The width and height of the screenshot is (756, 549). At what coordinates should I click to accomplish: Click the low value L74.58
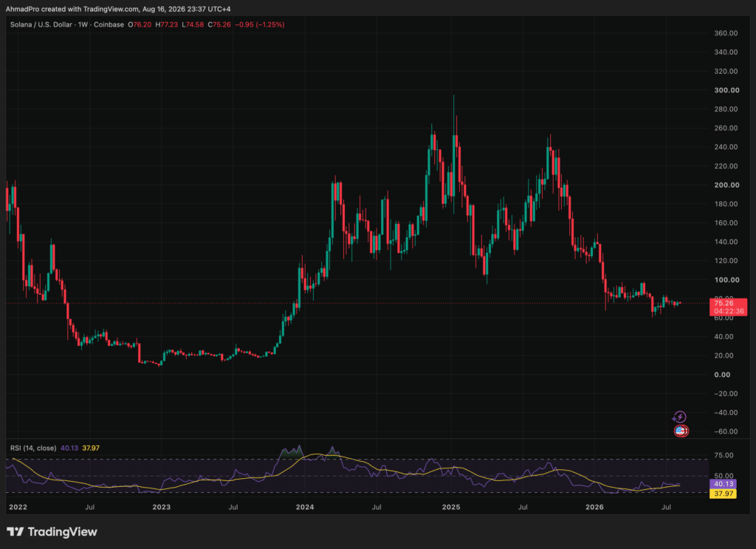(x=193, y=24)
